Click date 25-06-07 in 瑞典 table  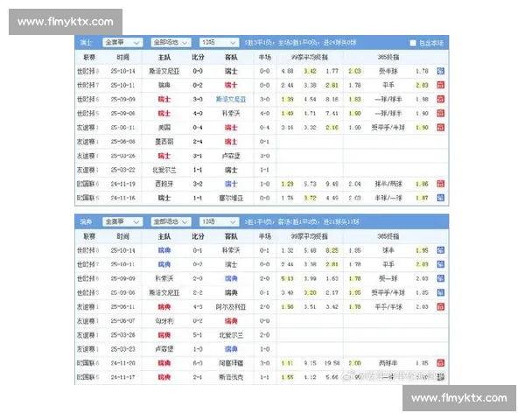[x=122, y=321]
